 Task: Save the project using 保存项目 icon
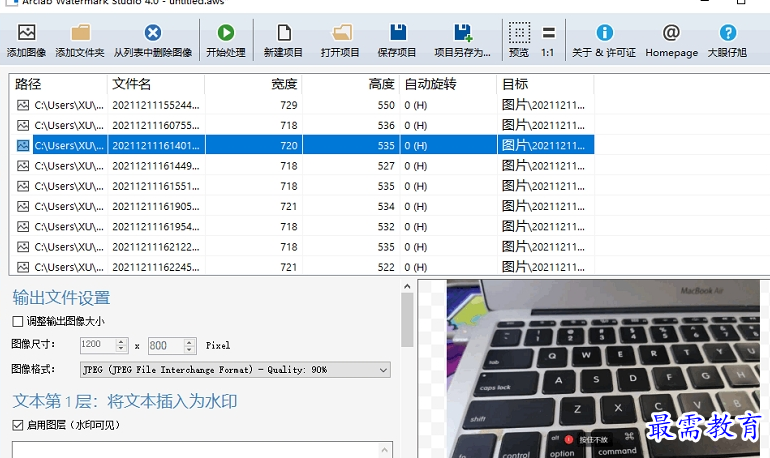(x=398, y=33)
